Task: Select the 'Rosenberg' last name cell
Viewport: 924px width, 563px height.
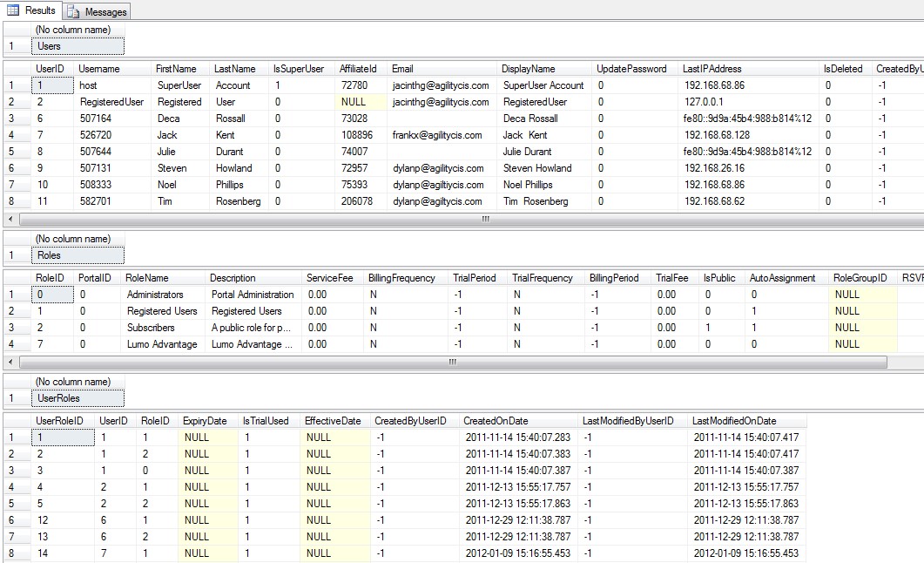Action: point(239,201)
